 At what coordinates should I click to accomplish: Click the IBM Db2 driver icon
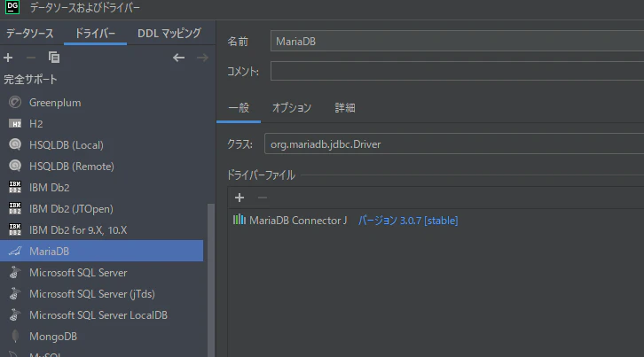click(x=15, y=187)
